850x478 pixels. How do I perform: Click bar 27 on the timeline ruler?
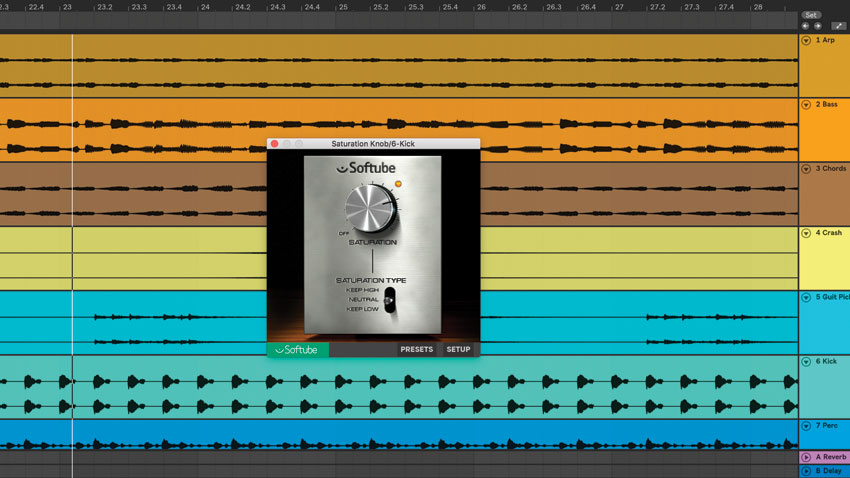[x=619, y=7]
